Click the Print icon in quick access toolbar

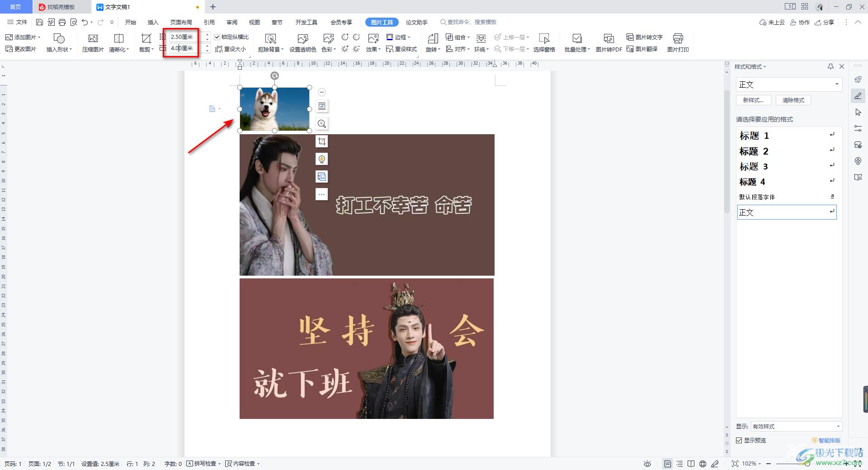coord(62,22)
